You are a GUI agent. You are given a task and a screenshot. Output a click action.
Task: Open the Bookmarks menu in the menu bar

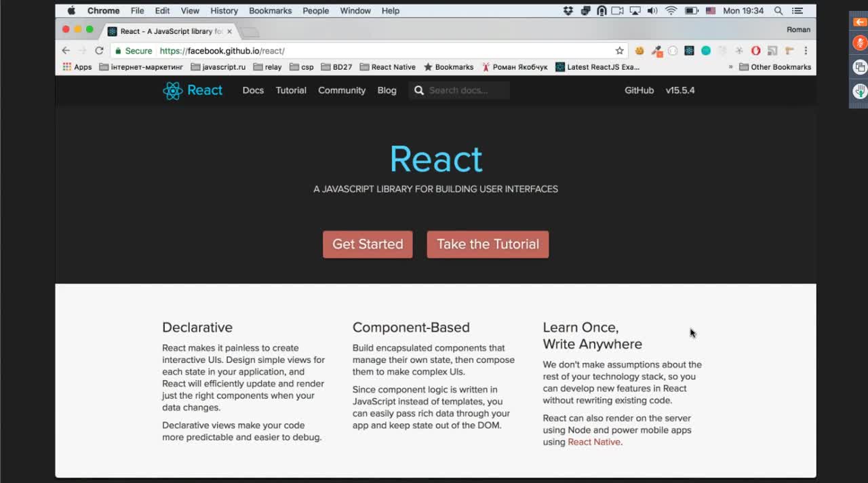point(270,11)
